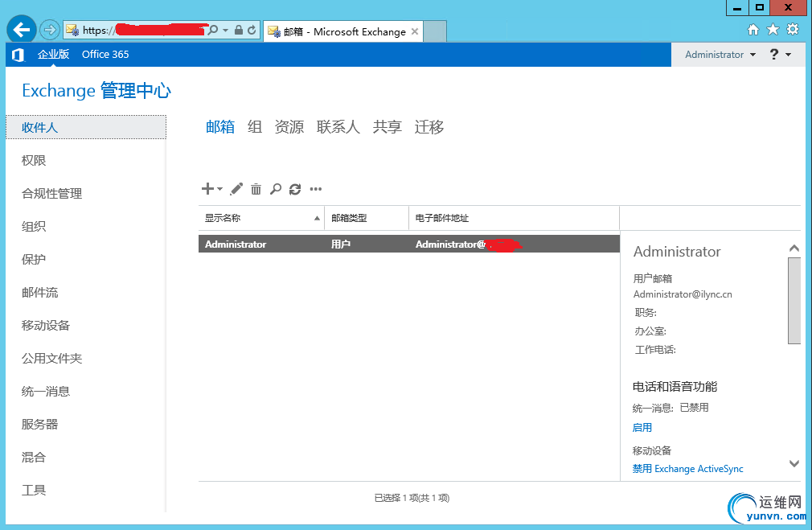The image size is (812, 530).
Task: Open the more options ellipsis icon
Action: pos(315,189)
